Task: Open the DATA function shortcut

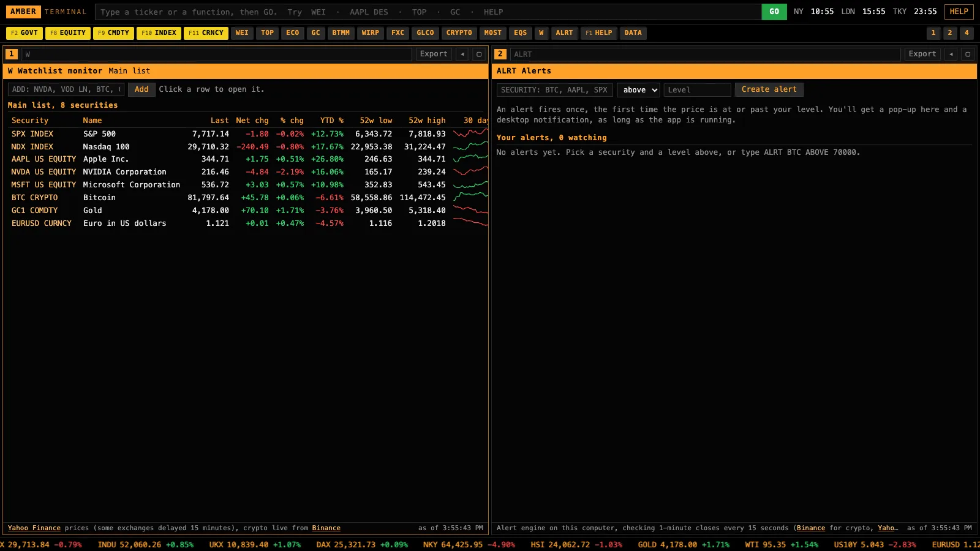Action: [633, 33]
